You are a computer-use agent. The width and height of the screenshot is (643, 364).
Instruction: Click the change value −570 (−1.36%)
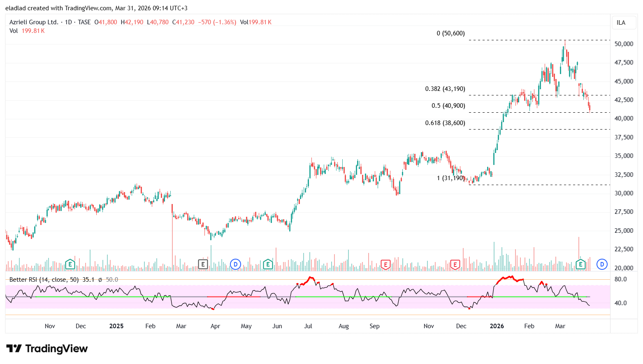pos(217,22)
